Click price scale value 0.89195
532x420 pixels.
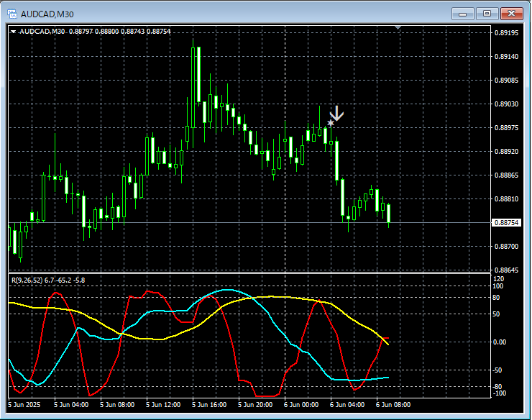pos(507,33)
